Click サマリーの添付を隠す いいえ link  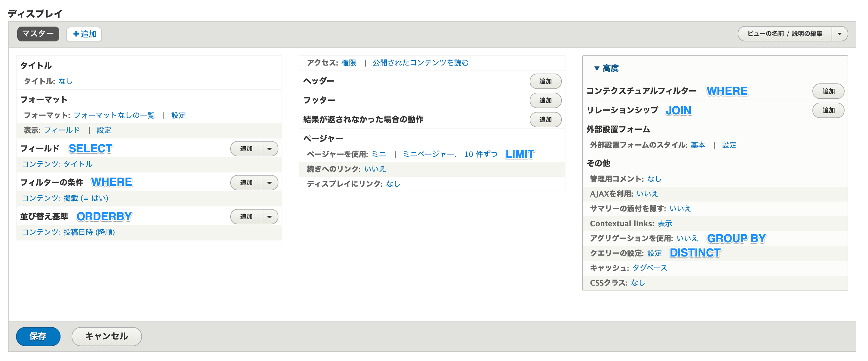(x=680, y=209)
